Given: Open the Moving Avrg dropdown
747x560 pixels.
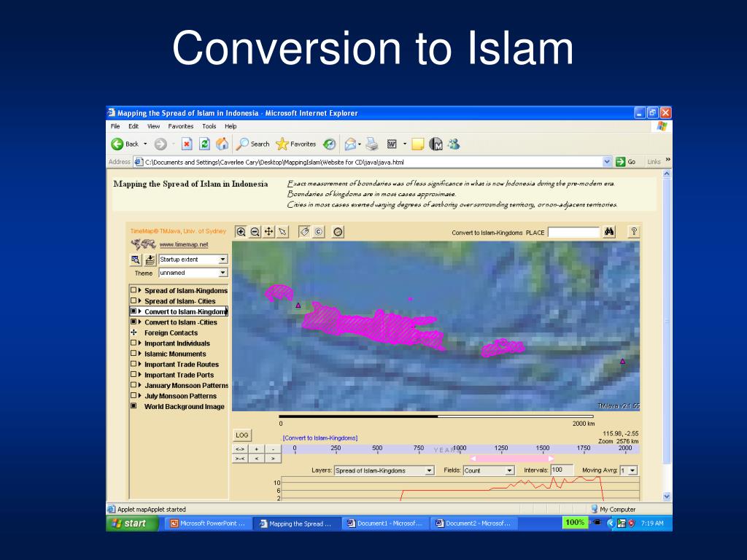Looking at the screenshot, I should click(632, 470).
